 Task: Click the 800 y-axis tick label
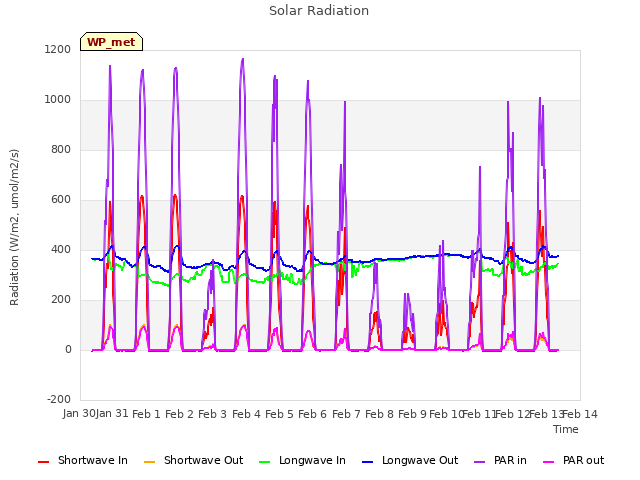61,149
